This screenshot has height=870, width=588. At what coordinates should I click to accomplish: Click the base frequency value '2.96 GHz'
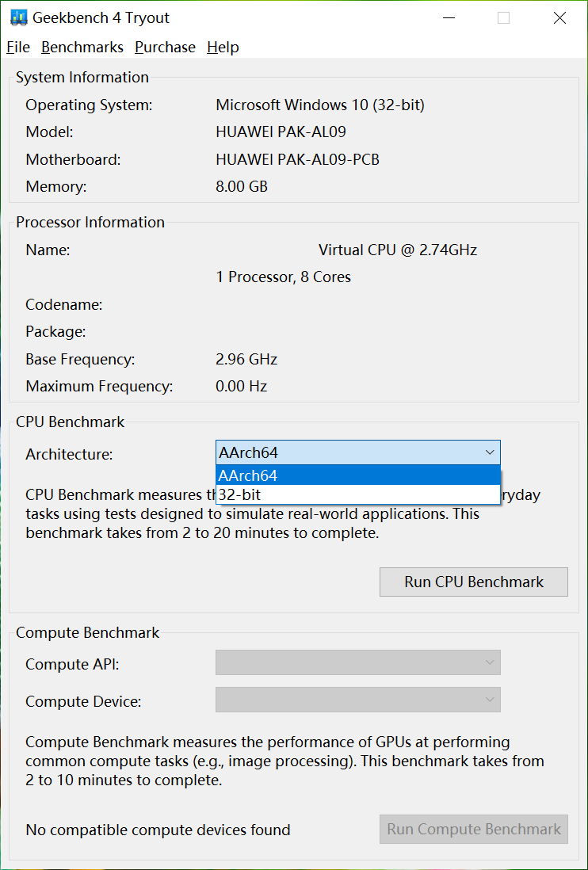(x=247, y=360)
